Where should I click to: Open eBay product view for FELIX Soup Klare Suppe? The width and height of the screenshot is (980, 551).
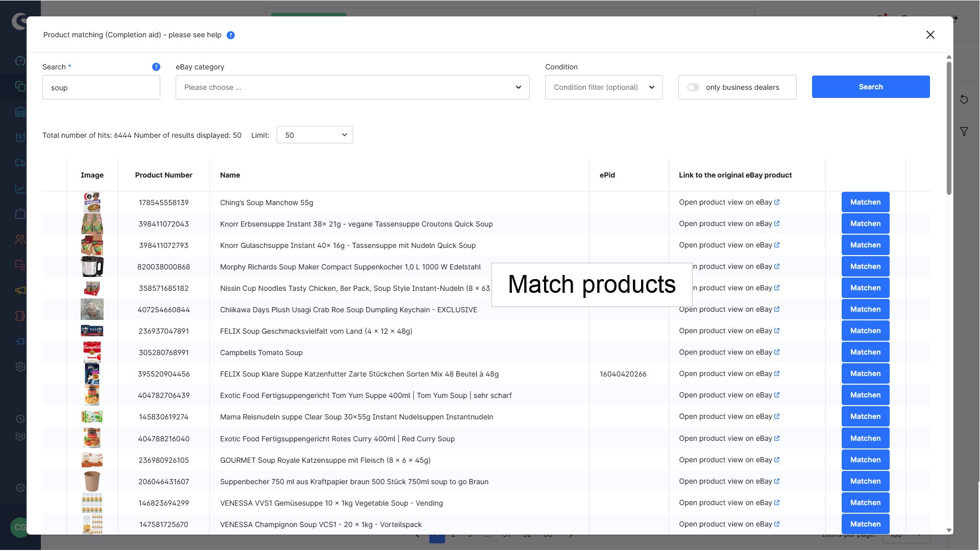click(729, 373)
